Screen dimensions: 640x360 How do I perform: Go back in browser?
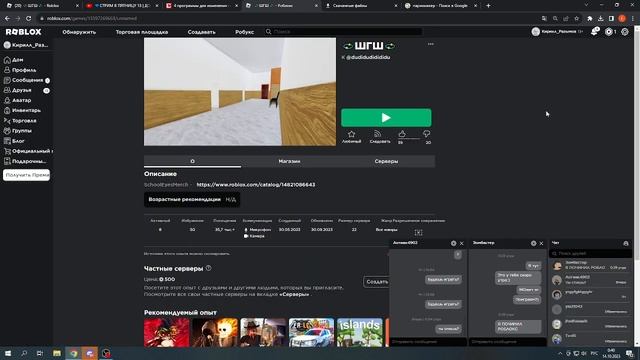(7, 18)
